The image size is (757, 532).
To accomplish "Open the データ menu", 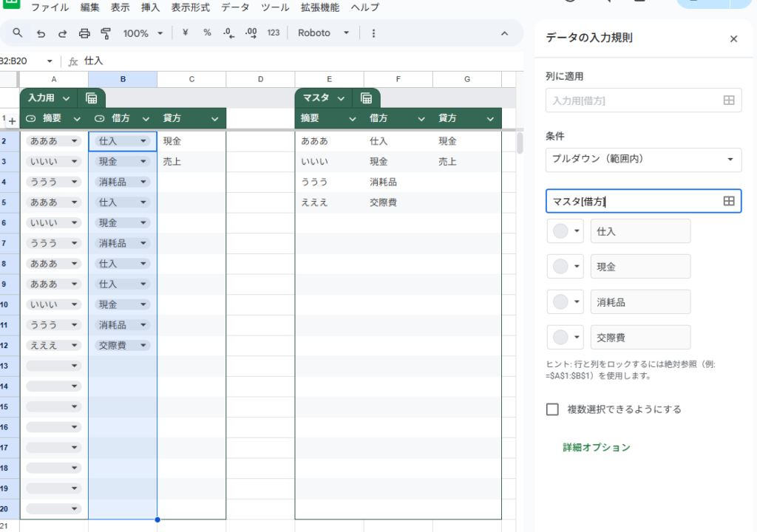I will pyautogui.click(x=235, y=7).
